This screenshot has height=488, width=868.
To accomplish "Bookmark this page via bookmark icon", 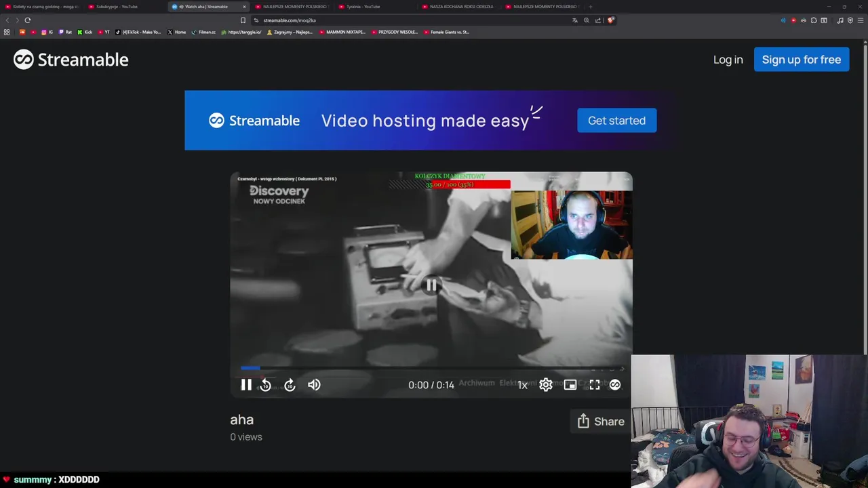I will [x=243, y=20].
